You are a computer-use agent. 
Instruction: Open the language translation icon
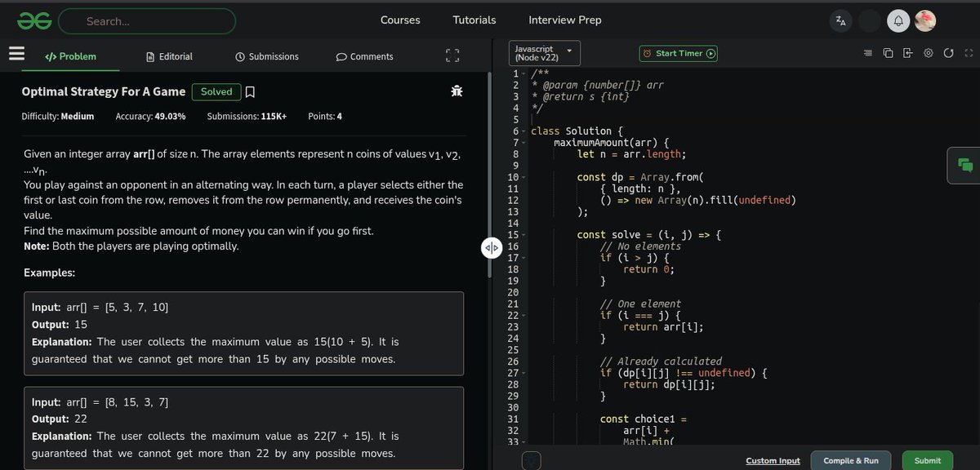click(x=840, y=21)
